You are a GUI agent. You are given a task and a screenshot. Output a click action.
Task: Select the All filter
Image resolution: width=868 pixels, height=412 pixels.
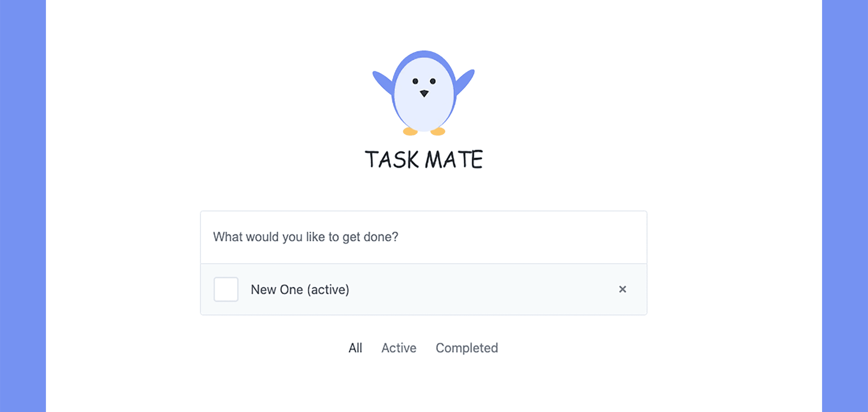pyautogui.click(x=355, y=348)
